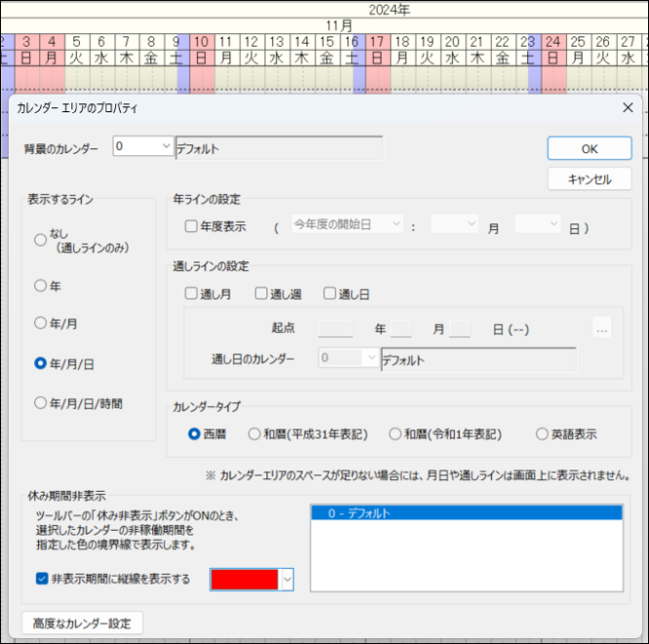This screenshot has height=644, width=649.
Task: Check the 通し週 option
Action: point(262,293)
